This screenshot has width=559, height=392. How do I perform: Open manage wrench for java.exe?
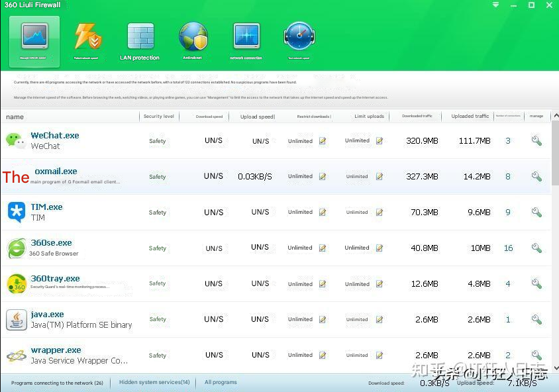pyautogui.click(x=536, y=319)
